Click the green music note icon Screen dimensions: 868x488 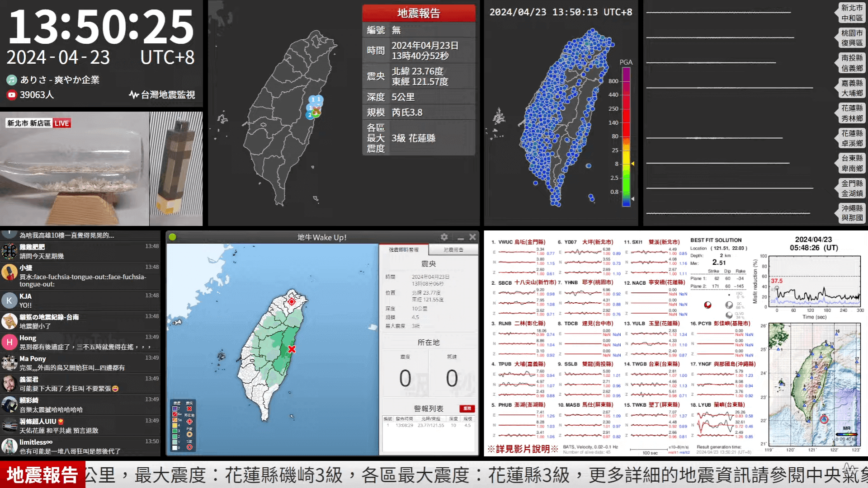point(12,80)
